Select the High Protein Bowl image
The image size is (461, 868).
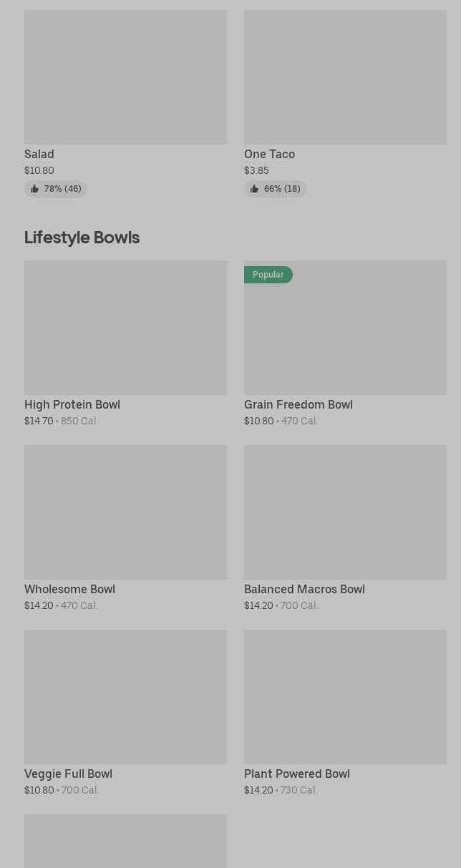(x=125, y=327)
